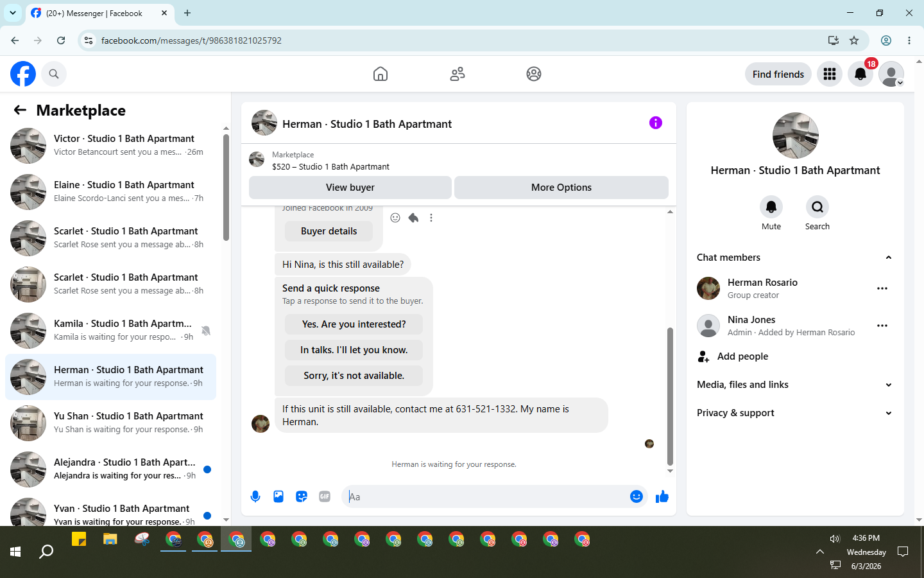
Task: Bookmark this page with star icon
Action: click(x=854, y=40)
